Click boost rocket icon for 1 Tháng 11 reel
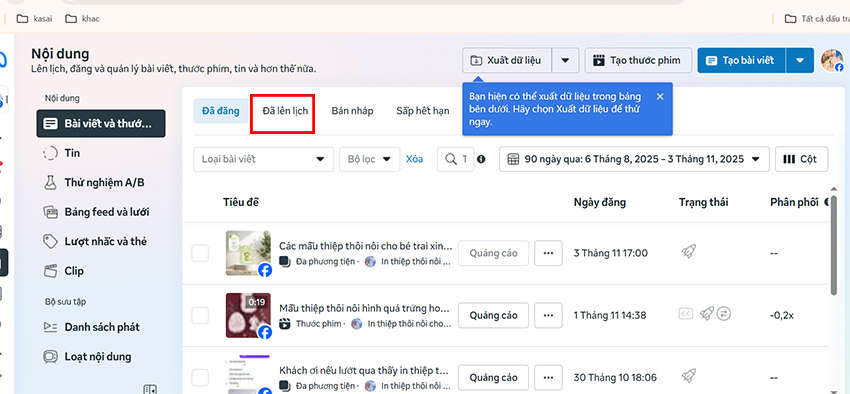 (x=706, y=313)
